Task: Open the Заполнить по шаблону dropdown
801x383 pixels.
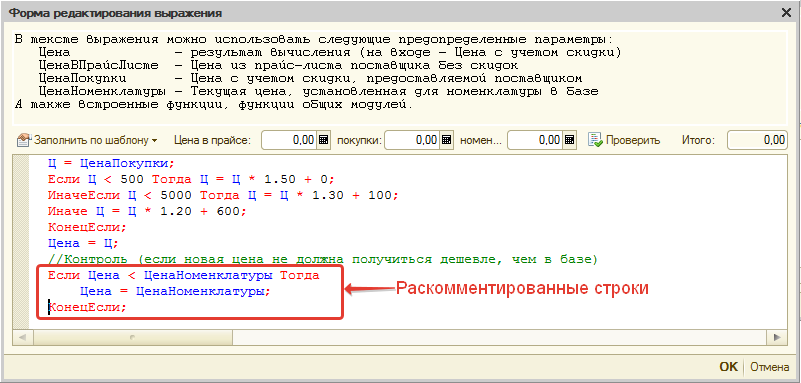Action: pos(87,140)
